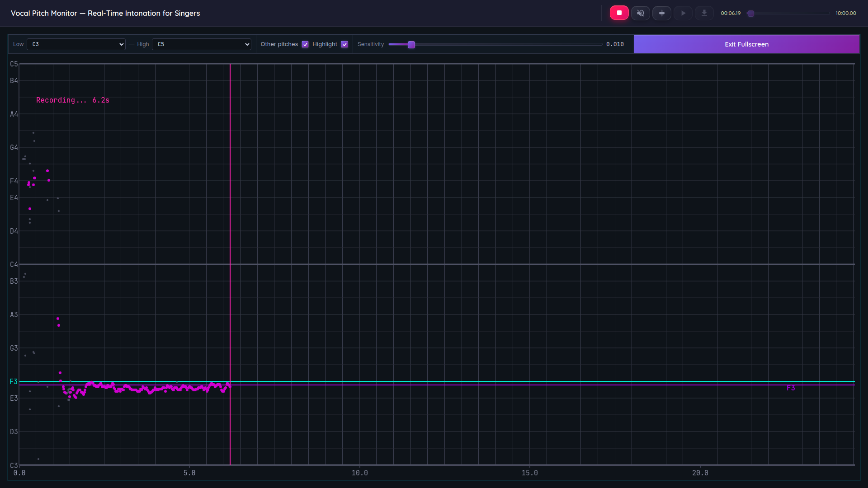This screenshot has height=488, width=868.
Task: Click the total duration 10:00.00
Action: (846, 14)
